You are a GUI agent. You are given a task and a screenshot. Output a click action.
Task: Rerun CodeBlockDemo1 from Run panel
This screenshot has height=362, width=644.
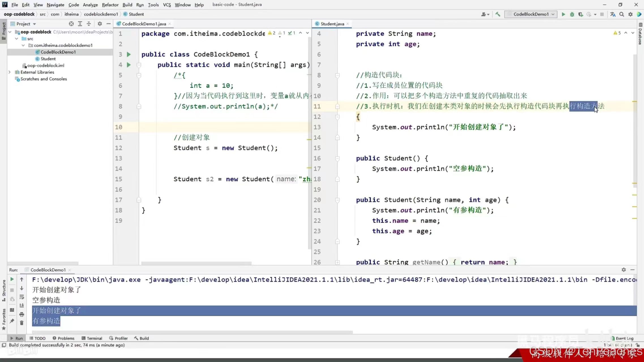point(12,279)
